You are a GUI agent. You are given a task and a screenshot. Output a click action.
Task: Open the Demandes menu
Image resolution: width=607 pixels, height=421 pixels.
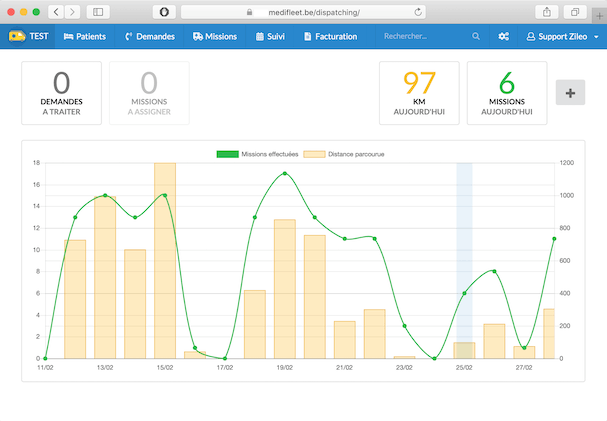pos(150,36)
